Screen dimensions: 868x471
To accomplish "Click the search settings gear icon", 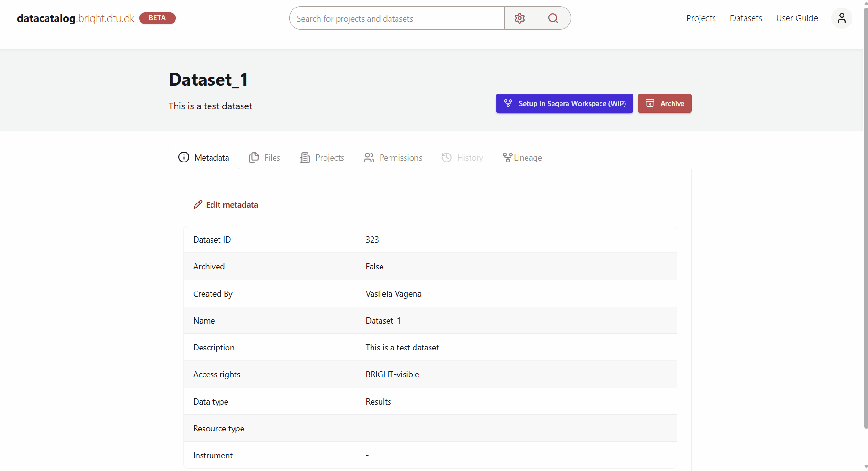I will 519,18.
